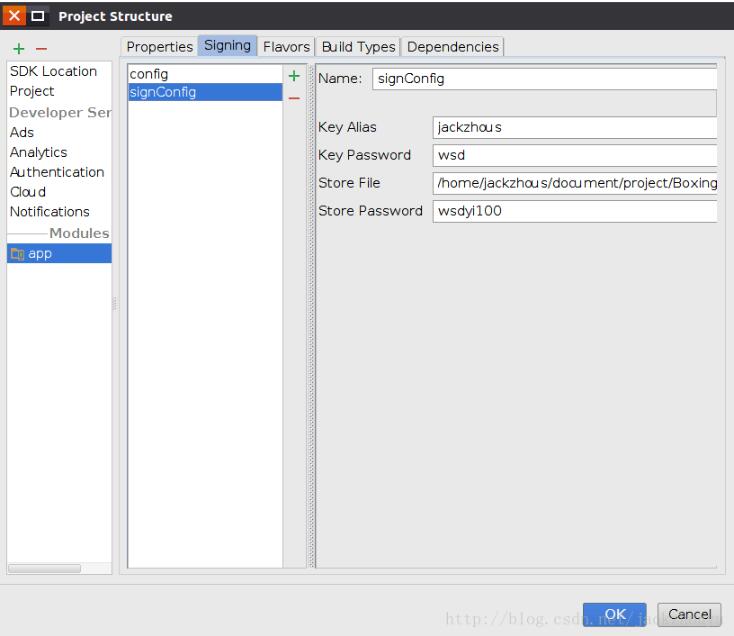The image size is (734, 636).
Task: Click the red minus to remove module
Action: (41, 49)
